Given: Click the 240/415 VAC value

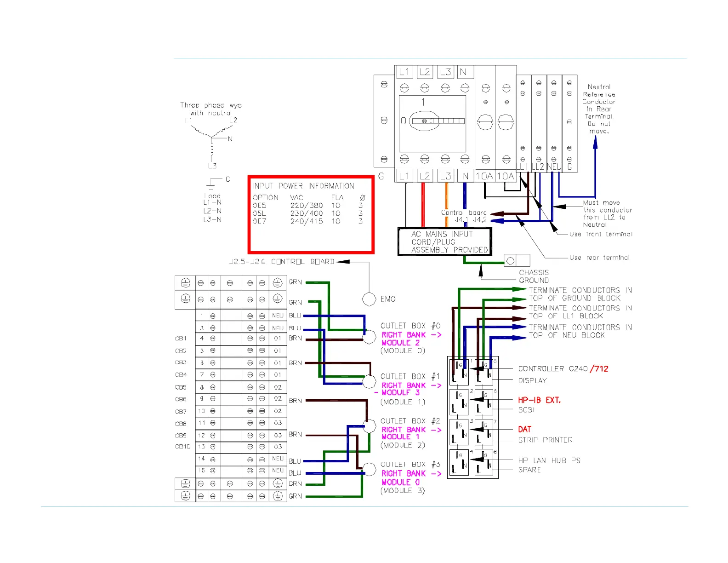Looking at the screenshot, I should pyautogui.click(x=307, y=221).
